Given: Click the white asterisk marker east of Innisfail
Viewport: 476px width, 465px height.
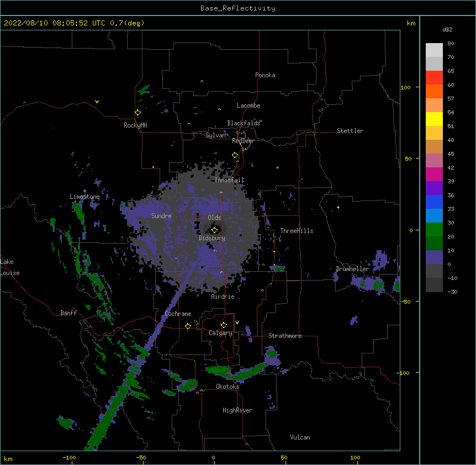Looking at the screenshot, I should (277, 167).
